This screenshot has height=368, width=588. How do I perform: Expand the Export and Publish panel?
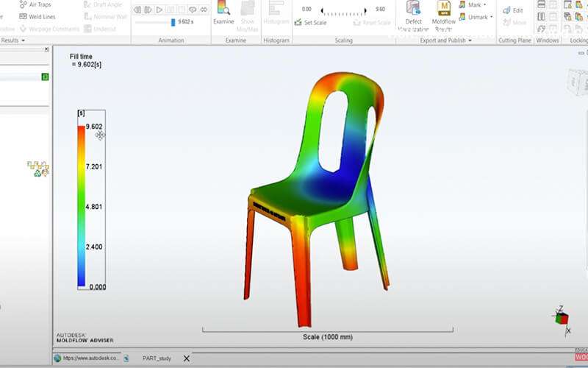click(x=471, y=40)
